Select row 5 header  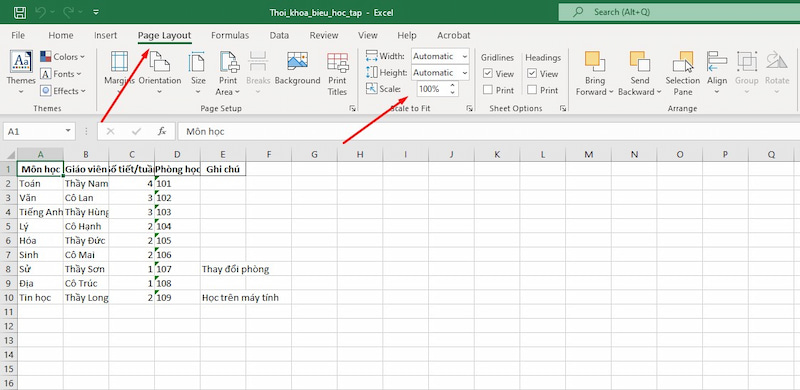click(x=8, y=226)
